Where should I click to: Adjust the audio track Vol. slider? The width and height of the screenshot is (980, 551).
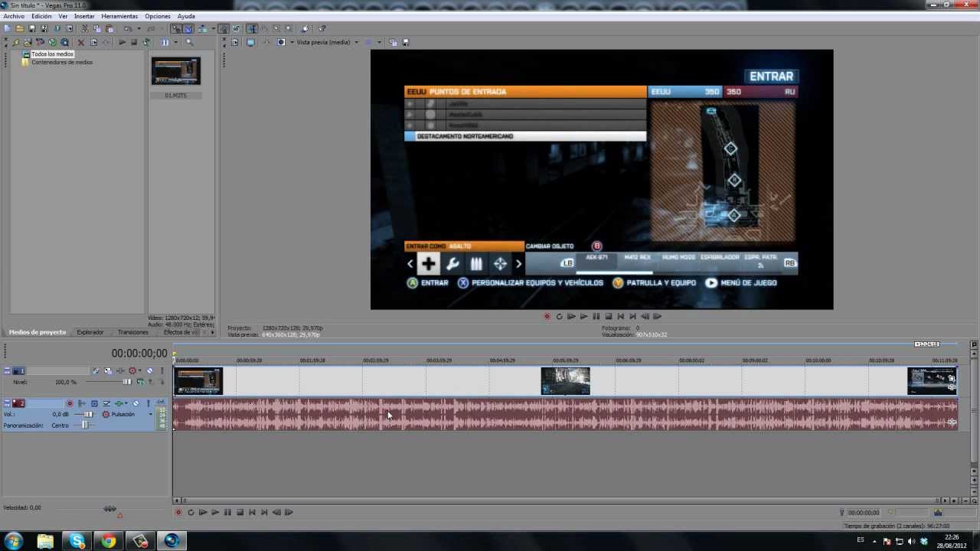tap(88, 414)
